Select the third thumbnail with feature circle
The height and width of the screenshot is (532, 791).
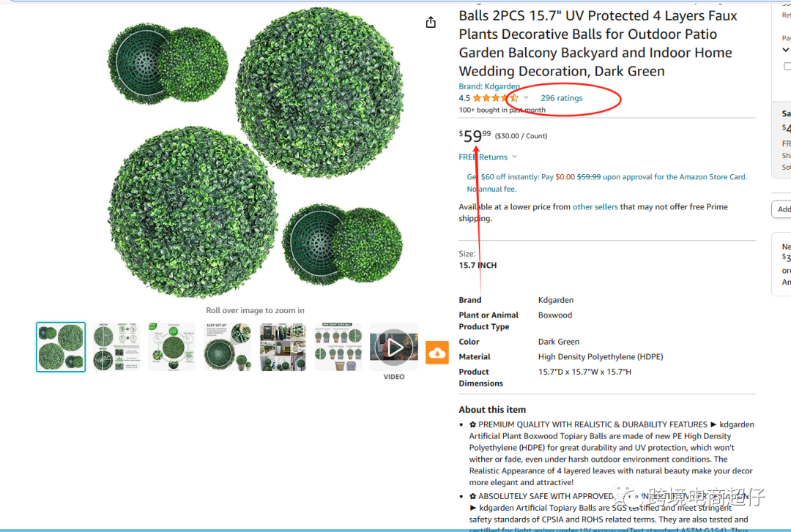(171, 347)
